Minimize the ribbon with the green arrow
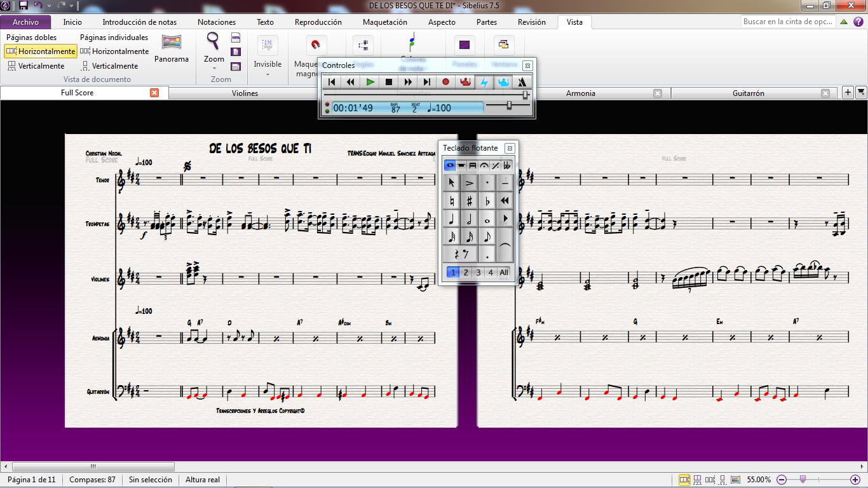 coord(844,22)
